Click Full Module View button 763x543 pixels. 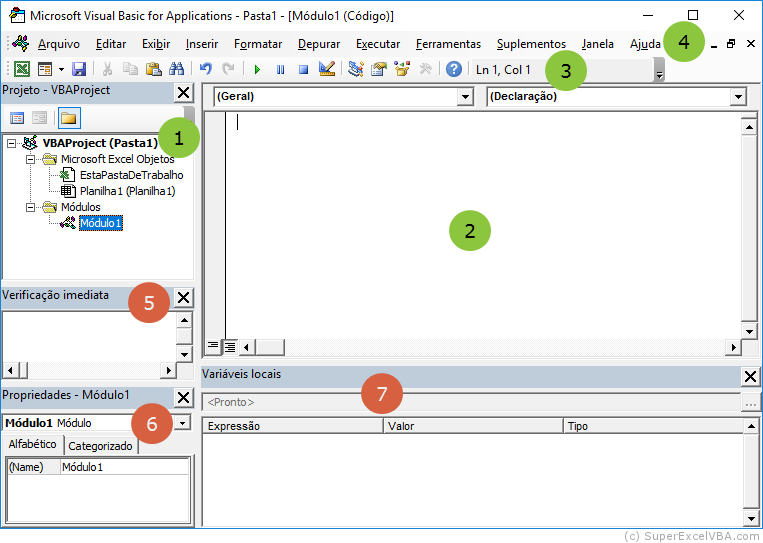click(x=230, y=346)
